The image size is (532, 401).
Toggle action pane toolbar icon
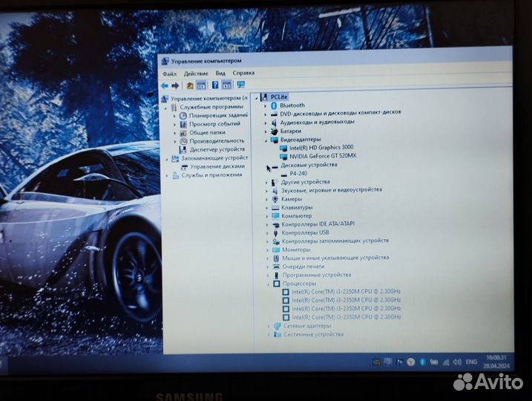pyautogui.click(x=226, y=85)
